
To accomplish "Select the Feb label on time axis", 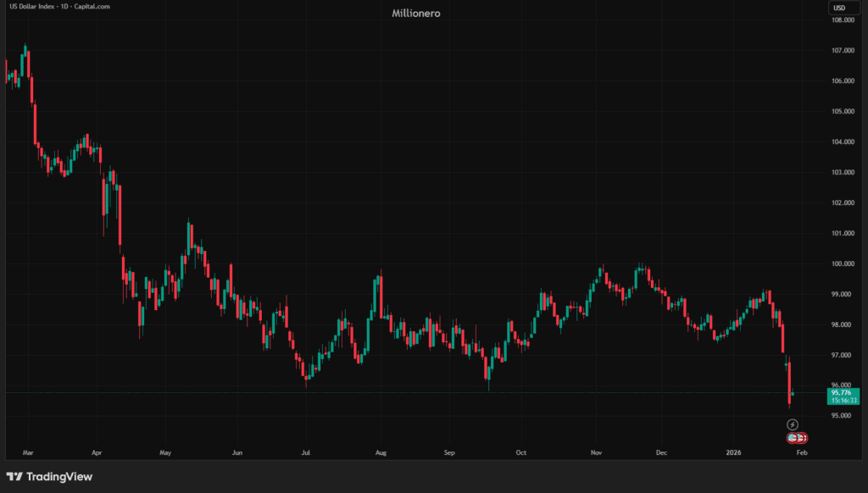I will click(x=803, y=452).
